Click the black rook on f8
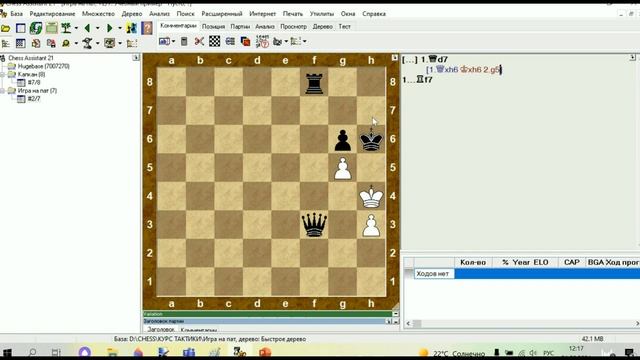 pos(314,83)
